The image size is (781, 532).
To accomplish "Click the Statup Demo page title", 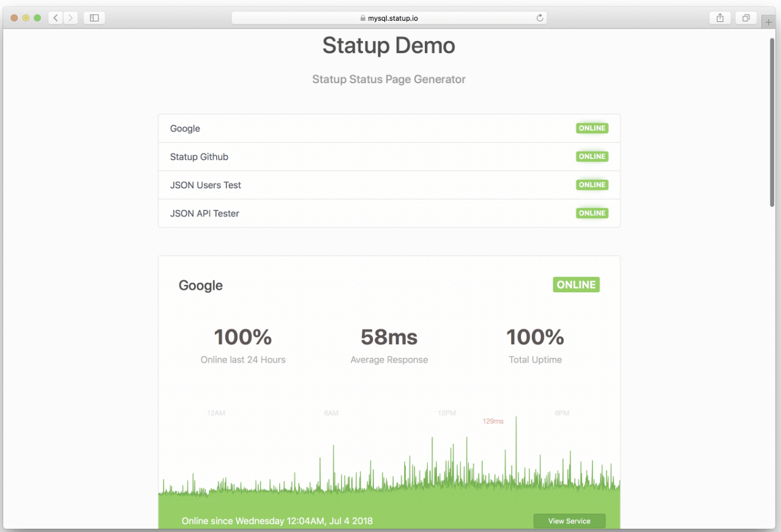I will [x=388, y=45].
